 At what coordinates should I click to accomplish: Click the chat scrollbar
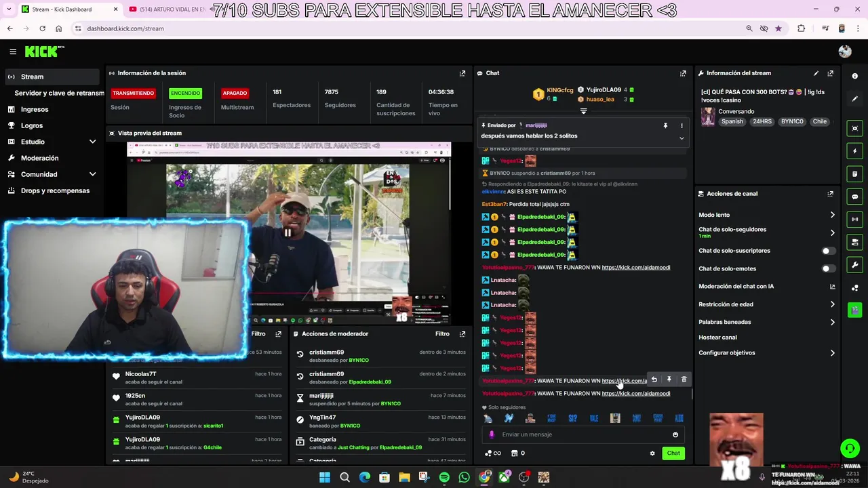(x=692, y=394)
